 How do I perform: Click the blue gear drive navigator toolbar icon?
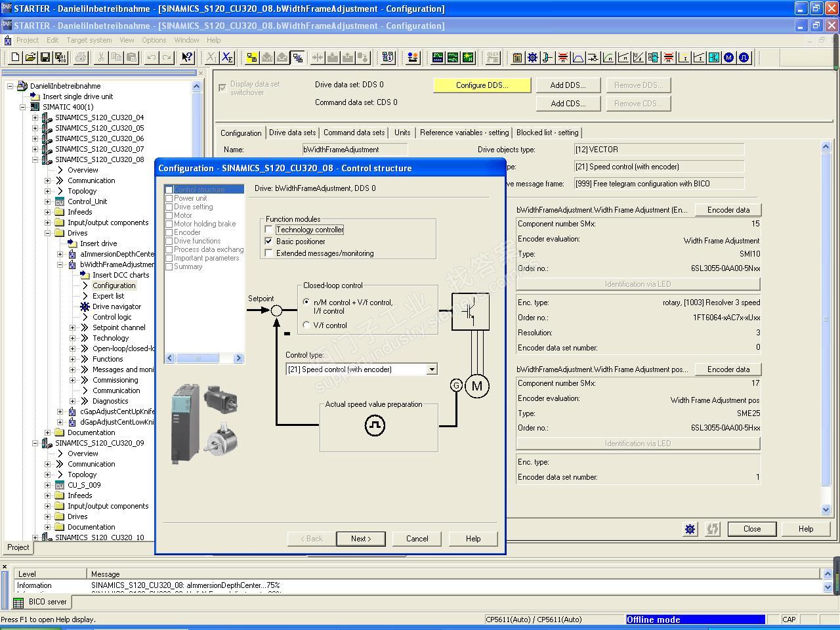532,58
